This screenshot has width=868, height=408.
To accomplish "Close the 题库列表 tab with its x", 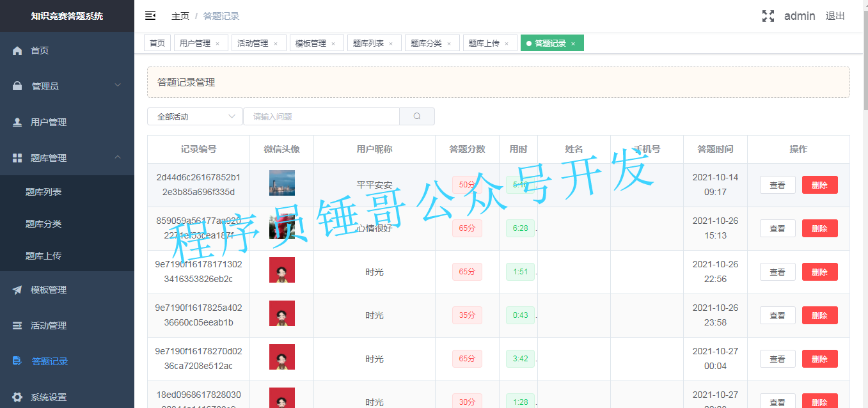I will click(x=391, y=43).
